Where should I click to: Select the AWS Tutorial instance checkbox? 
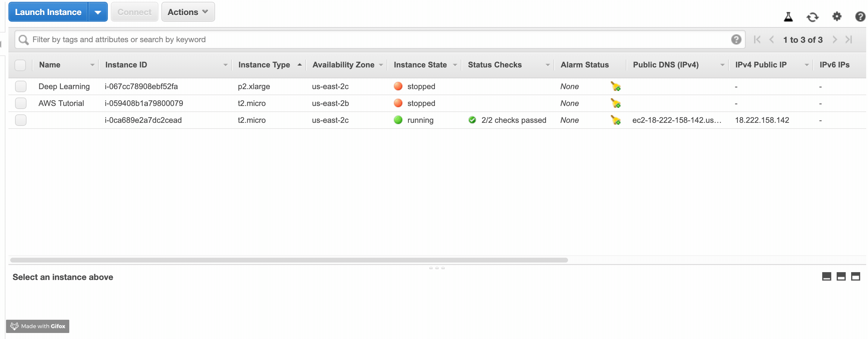click(x=20, y=103)
